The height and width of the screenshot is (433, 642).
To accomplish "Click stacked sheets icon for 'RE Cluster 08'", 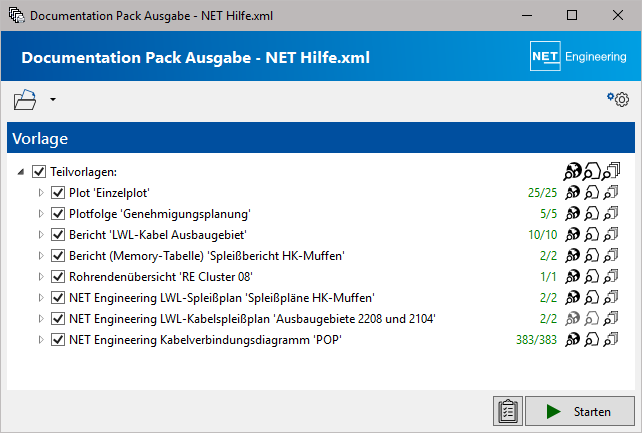I will [x=611, y=277].
